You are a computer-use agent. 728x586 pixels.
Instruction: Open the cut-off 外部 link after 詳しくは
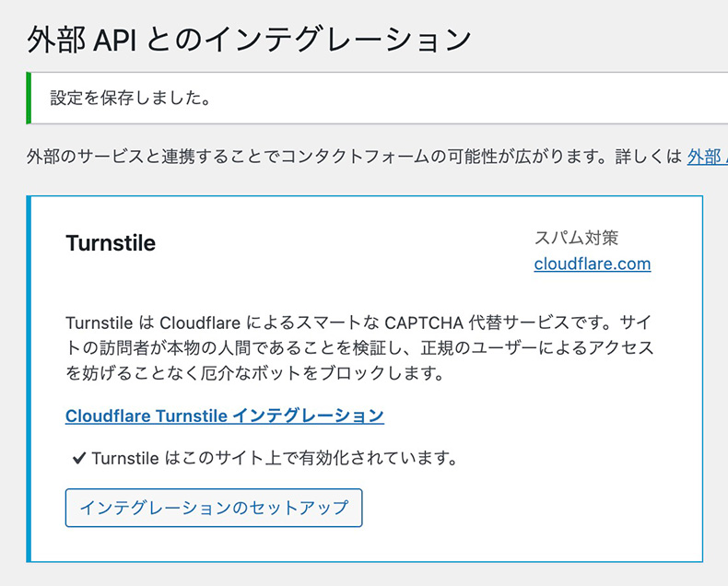tap(707, 157)
